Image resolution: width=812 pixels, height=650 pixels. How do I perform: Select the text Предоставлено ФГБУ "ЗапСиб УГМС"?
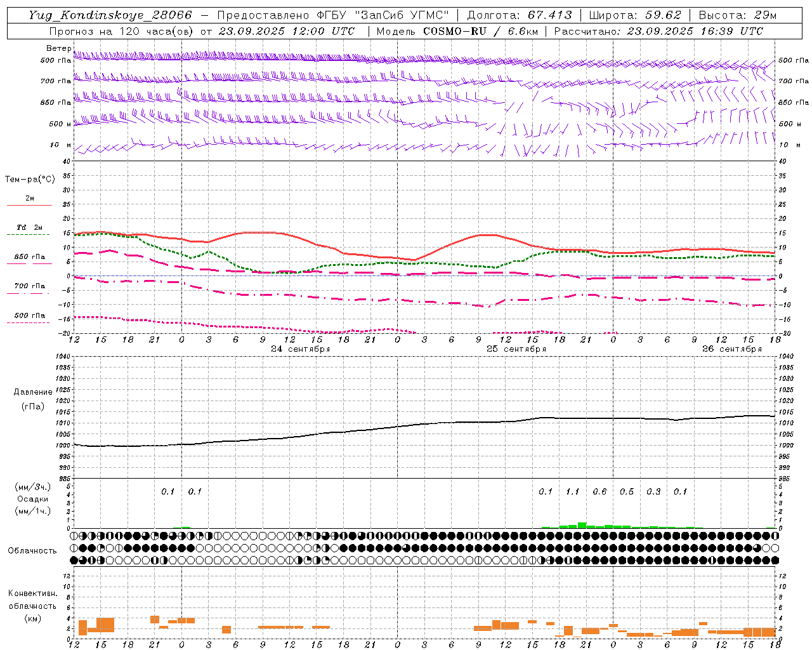point(333,15)
